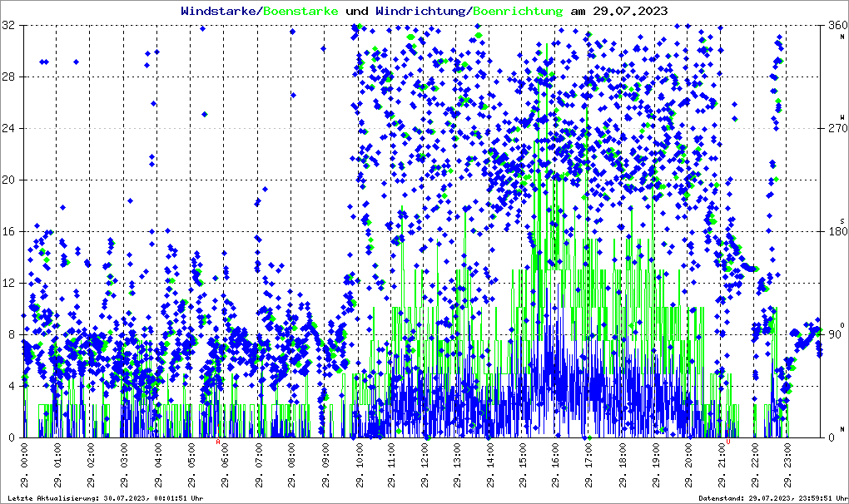This screenshot has width=849, height=504.
Task: Click the blue "Windstarke" title text
Action: 220,11
